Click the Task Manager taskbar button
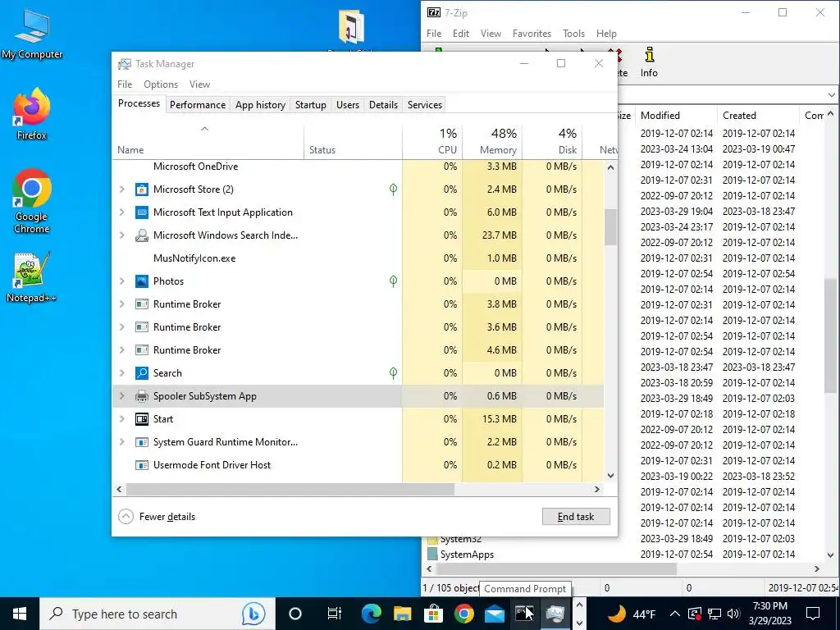The width and height of the screenshot is (840, 630). [555, 614]
